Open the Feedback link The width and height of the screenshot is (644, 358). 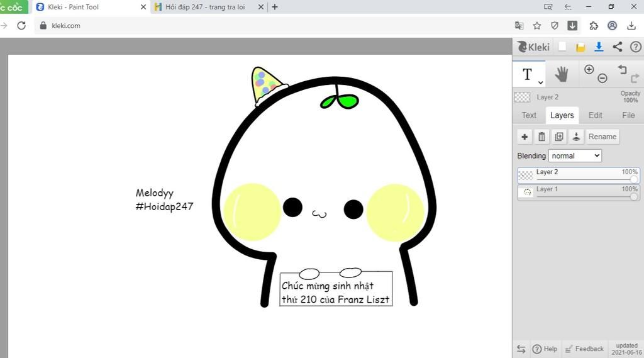(x=584, y=349)
